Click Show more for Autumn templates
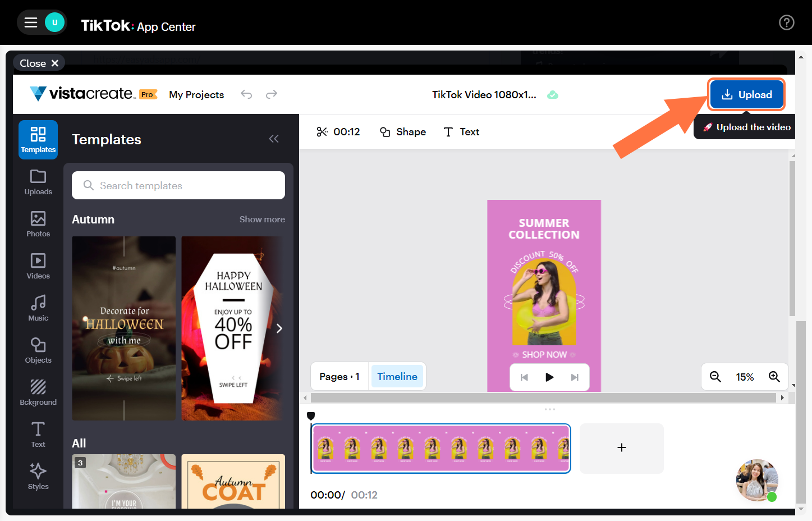 (x=262, y=220)
